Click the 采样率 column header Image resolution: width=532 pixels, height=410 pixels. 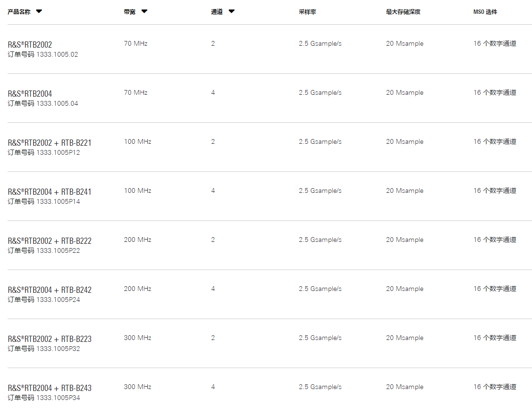pos(307,12)
